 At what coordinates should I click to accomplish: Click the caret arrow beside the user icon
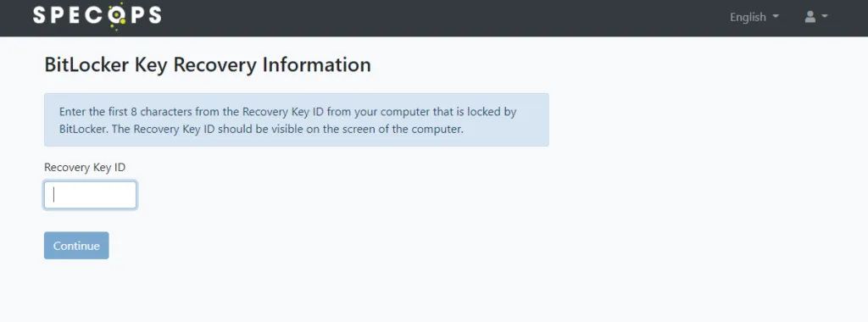[x=825, y=17]
